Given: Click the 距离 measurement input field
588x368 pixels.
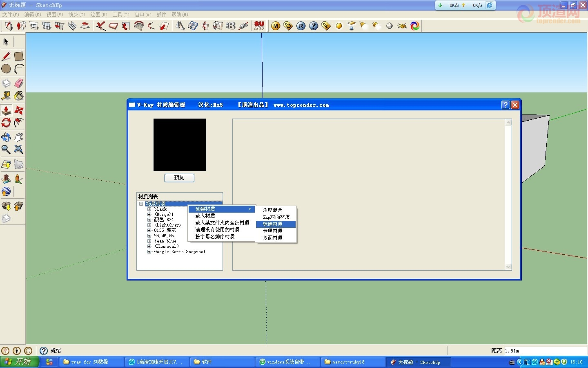Looking at the screenshot, I should click(546, 351).
